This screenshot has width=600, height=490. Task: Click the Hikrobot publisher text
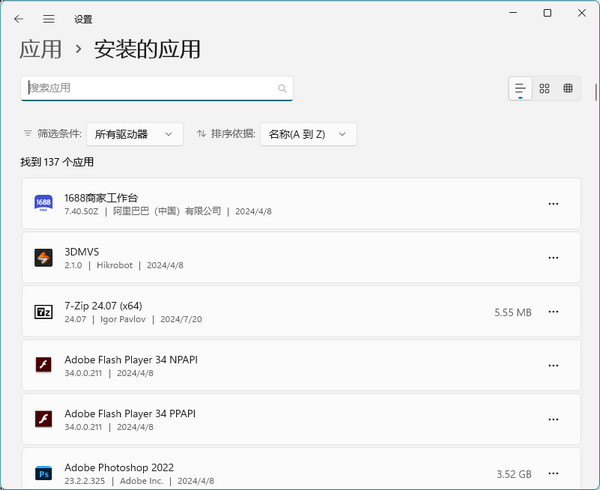click(114, 265)
